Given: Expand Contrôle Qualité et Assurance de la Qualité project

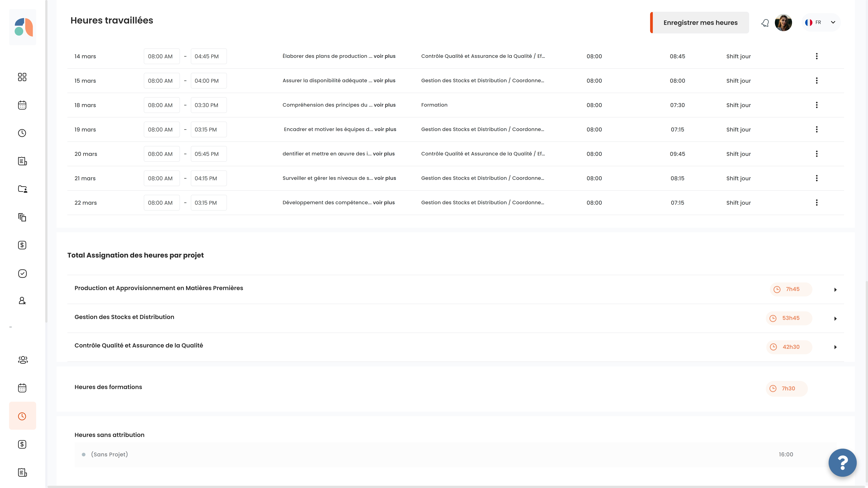Looking at the screenshot, I should click(835, 347).
